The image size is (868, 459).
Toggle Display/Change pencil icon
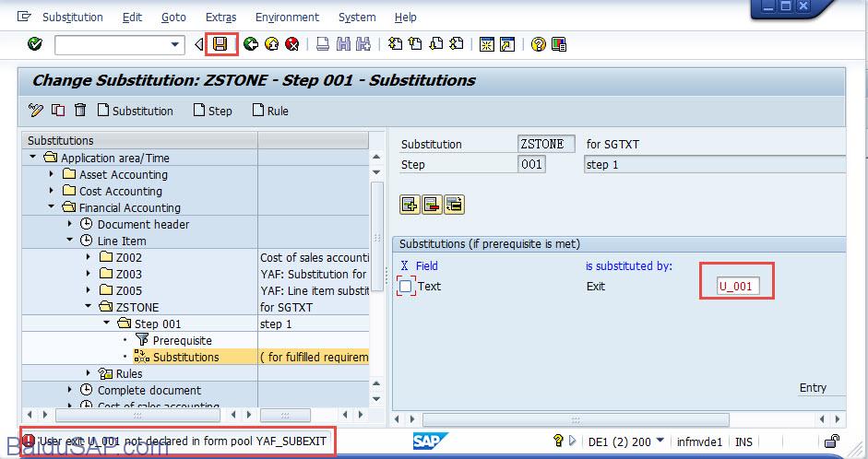point(36,110)
